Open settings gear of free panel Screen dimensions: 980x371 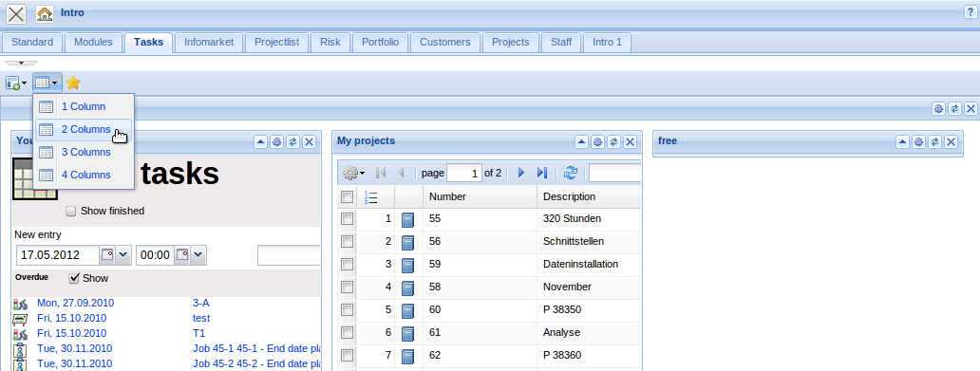(x=918, y=141)
